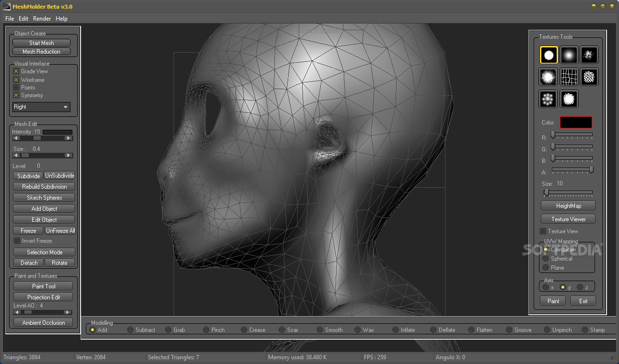Open the Texture Viewer
Screen dimensions: 619x364
click(x=568, y=219)
